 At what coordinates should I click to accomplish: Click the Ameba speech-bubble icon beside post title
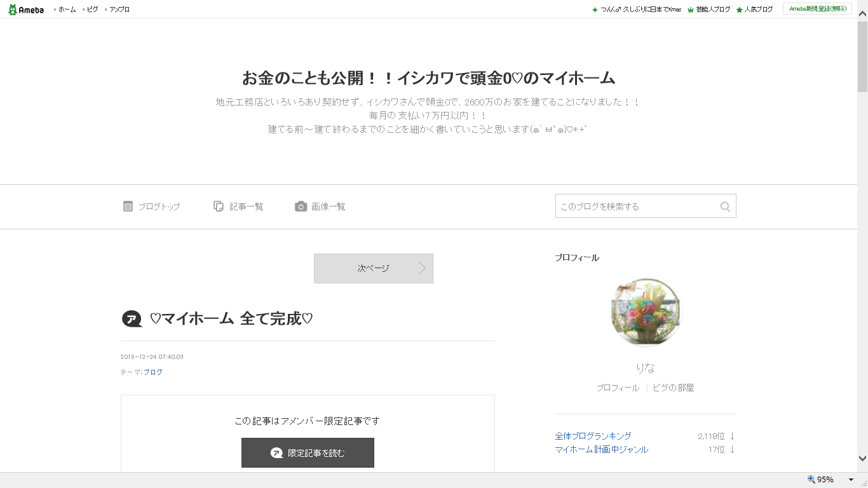click(x=132, y=319)
